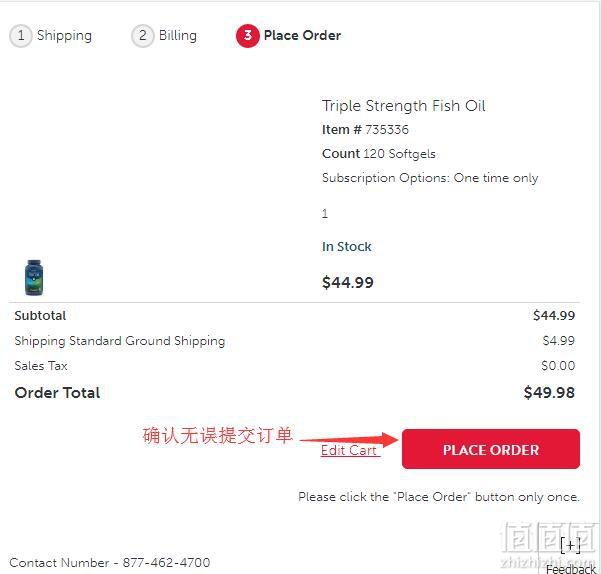Click the step 1 circle icon
Screen dimensions: 601x574
tap(20, 36)
